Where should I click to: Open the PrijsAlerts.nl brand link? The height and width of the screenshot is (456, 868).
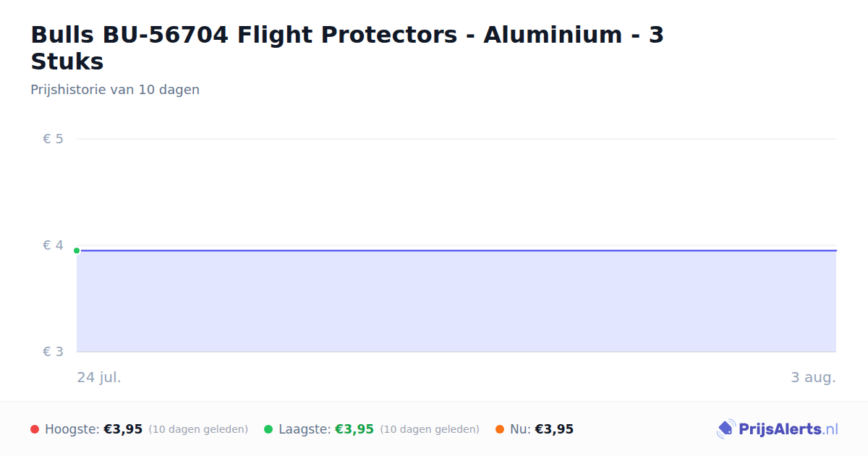tap(777, 429)
